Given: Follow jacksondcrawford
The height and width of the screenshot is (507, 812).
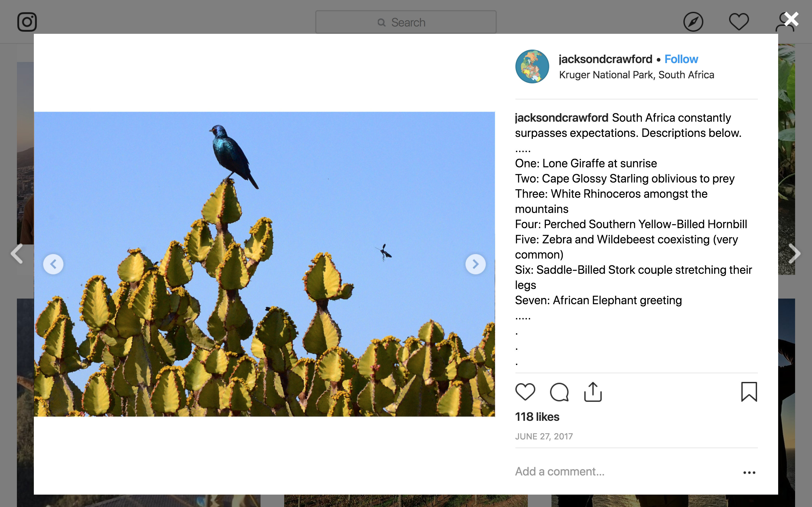Looking at the screenshot, I should coord(681,59).
